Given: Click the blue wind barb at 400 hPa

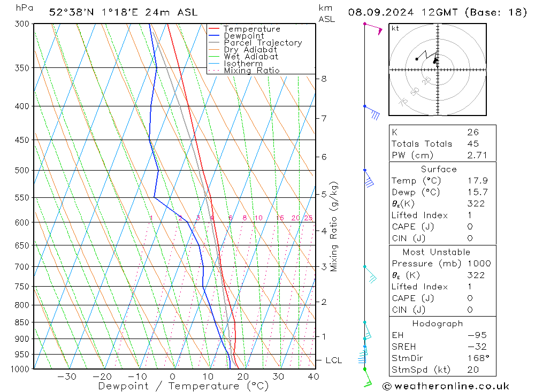Looking at the screenshot, I should tap(372, 112).
